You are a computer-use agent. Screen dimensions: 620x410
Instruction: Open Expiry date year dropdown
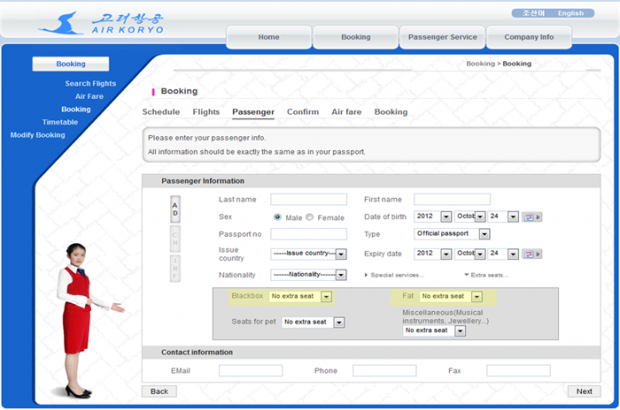[x=433, y=253]
